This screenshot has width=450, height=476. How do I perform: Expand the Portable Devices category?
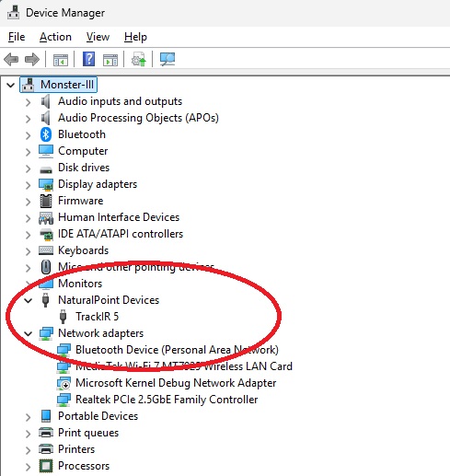(29, 417)
